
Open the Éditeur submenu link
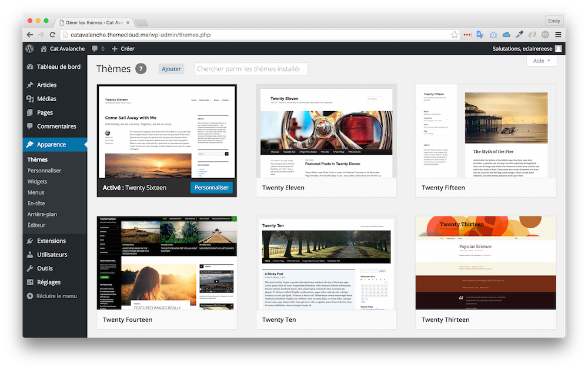pyautogui.click(x=36, y=225)
